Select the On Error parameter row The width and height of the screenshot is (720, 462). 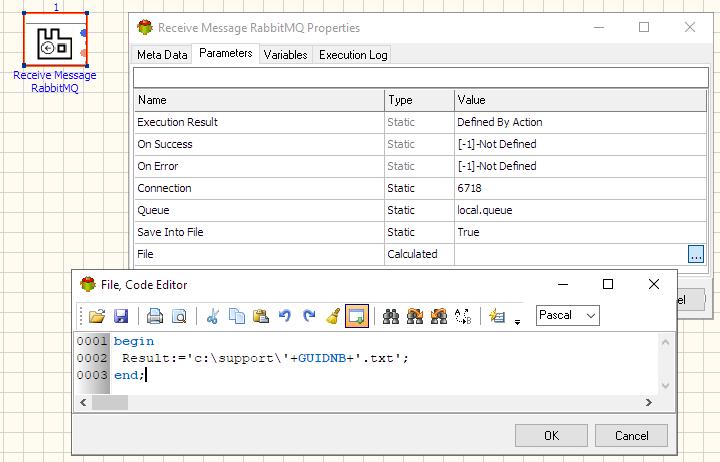pos(421,166)
